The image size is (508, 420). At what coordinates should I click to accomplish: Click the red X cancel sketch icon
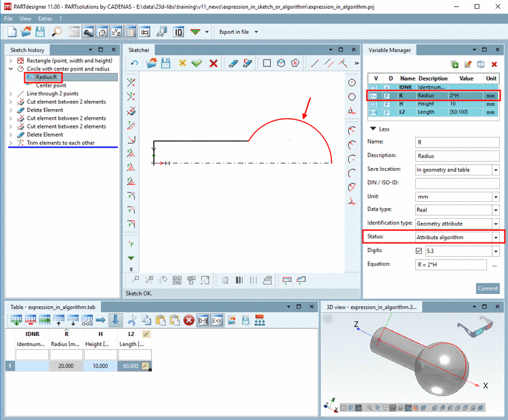point(213,63)
